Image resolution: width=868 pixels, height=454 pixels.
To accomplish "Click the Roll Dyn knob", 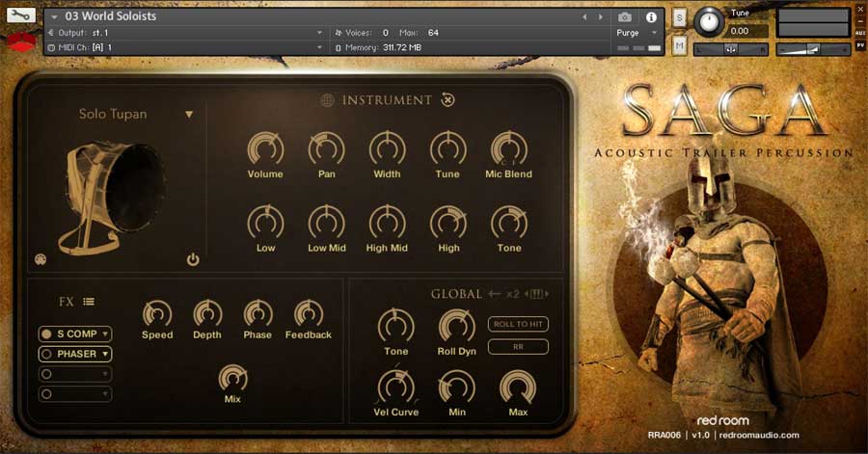I will pyautogui.click(x=457, y=327).
